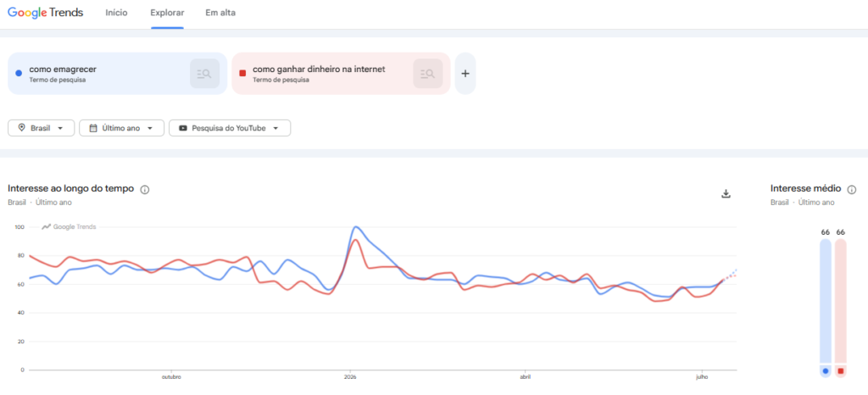Click the calendar icon in period filter
Viewport: 868px width, 395px height.
click(x=93, y=128)
